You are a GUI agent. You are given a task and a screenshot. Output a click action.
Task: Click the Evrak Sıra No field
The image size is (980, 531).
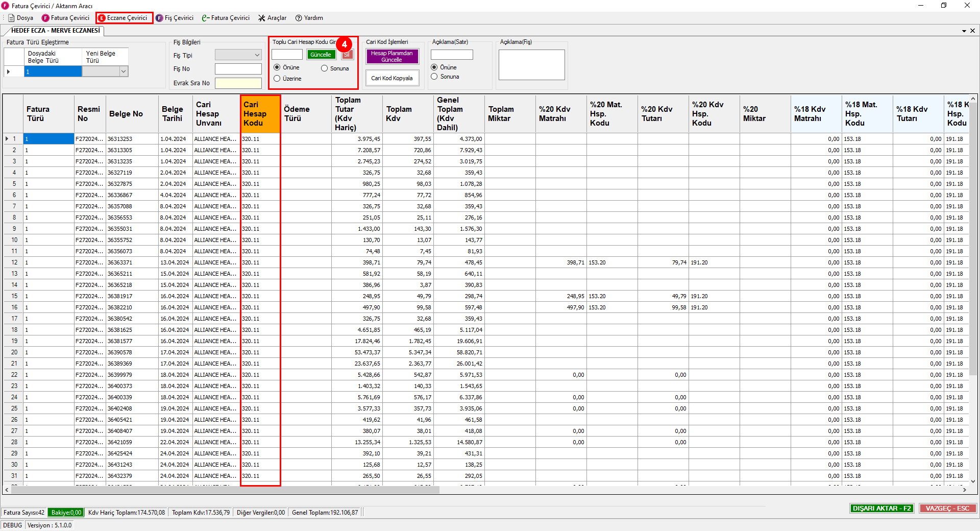point(238,83)
